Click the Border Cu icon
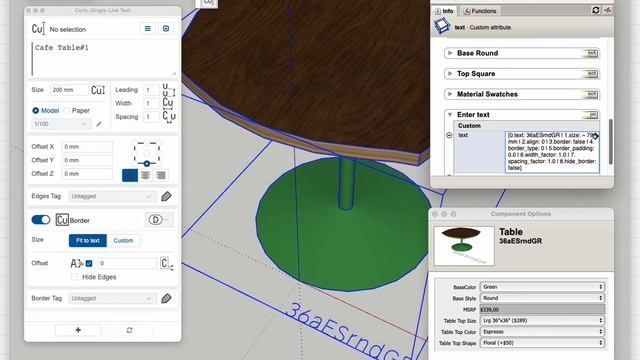The width and height of the screenshot is (640, 360). pos(62,220)
